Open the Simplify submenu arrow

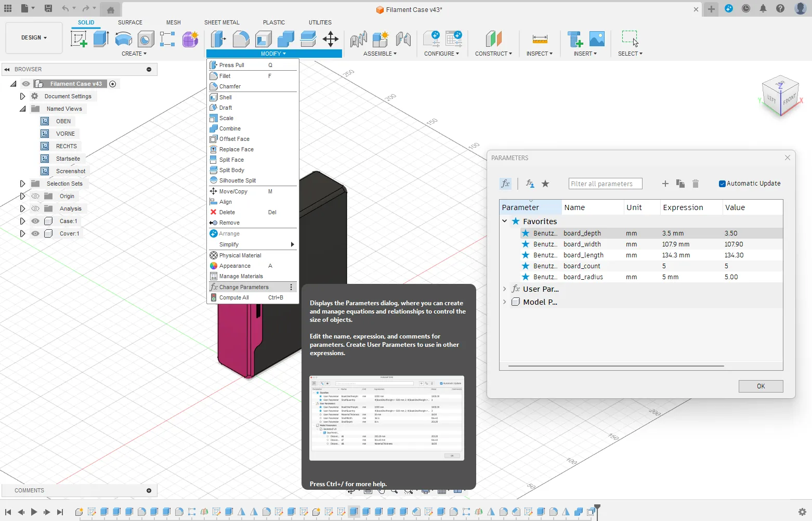tap(292, 244)
